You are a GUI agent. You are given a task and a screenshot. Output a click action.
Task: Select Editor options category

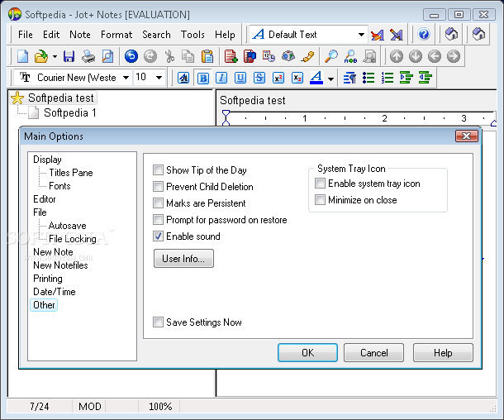[45, 199]
